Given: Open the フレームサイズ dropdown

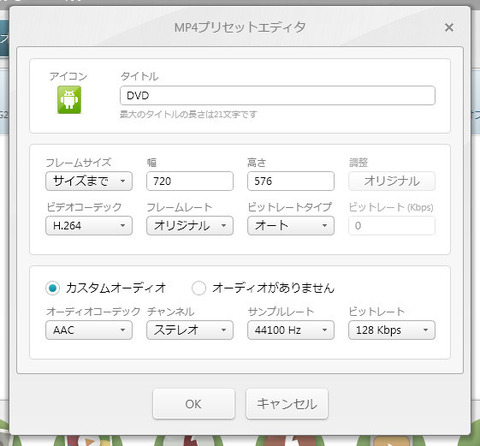Looking at the screenshot, I should pyautogui.click(x=89, y=181).
